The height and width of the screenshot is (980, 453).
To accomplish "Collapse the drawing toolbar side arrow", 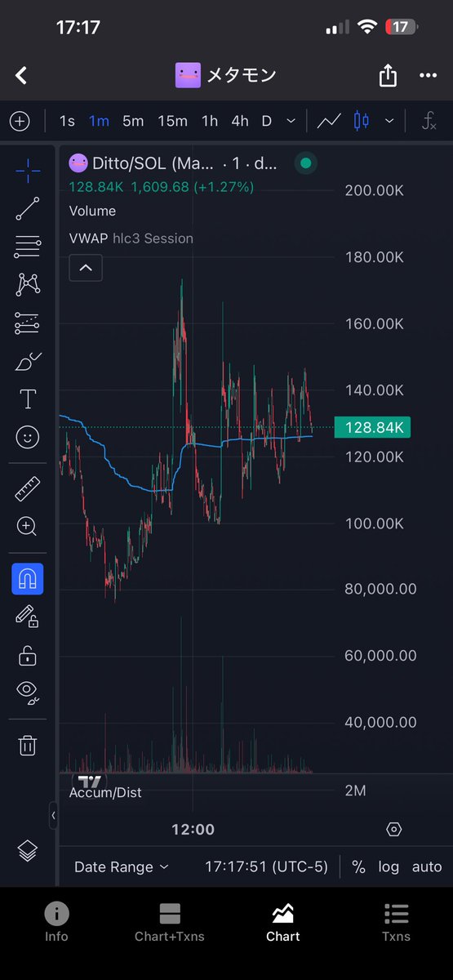I will pyautogui.click(x=53, y=815).
